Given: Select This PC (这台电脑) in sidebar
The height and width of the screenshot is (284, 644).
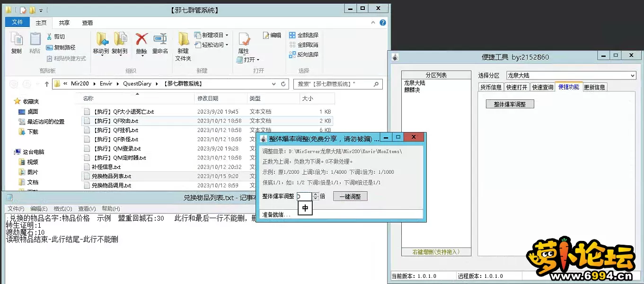Looking at the screenshot, I should click(x=29, y=152).
